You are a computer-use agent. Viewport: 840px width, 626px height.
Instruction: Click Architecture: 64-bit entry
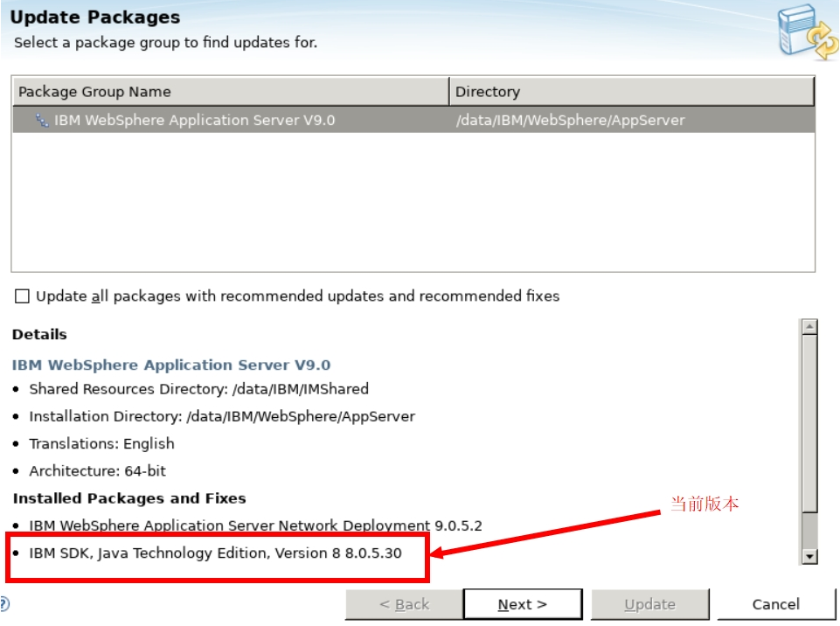(98, 471)
